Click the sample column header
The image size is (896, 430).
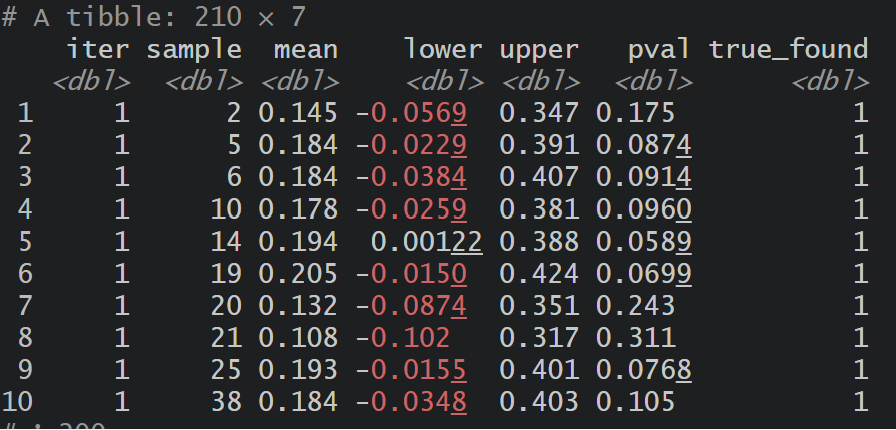[x=194, y=50]
